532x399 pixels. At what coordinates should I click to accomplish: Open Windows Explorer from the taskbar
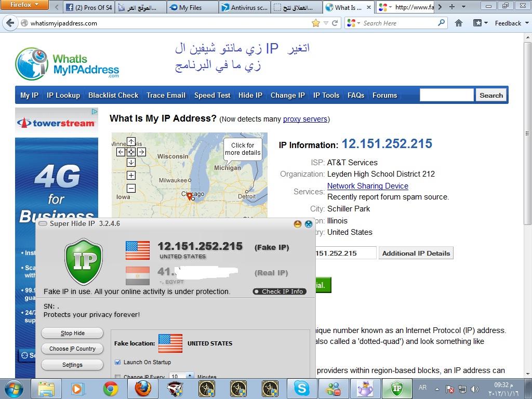(x=46, y=389)
